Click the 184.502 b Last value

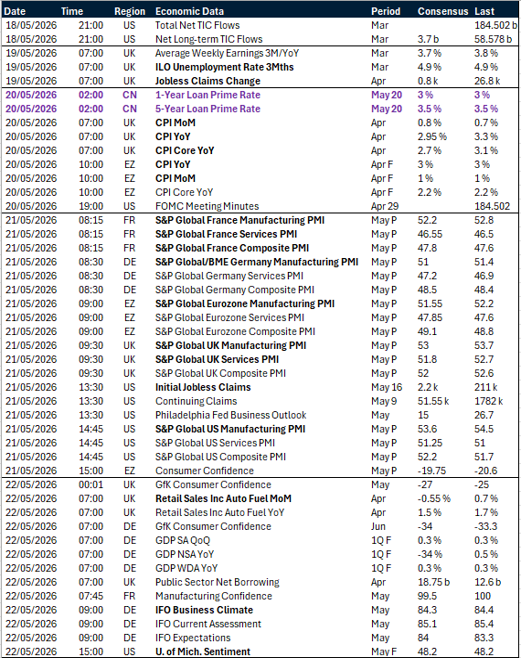click(496, 25)
